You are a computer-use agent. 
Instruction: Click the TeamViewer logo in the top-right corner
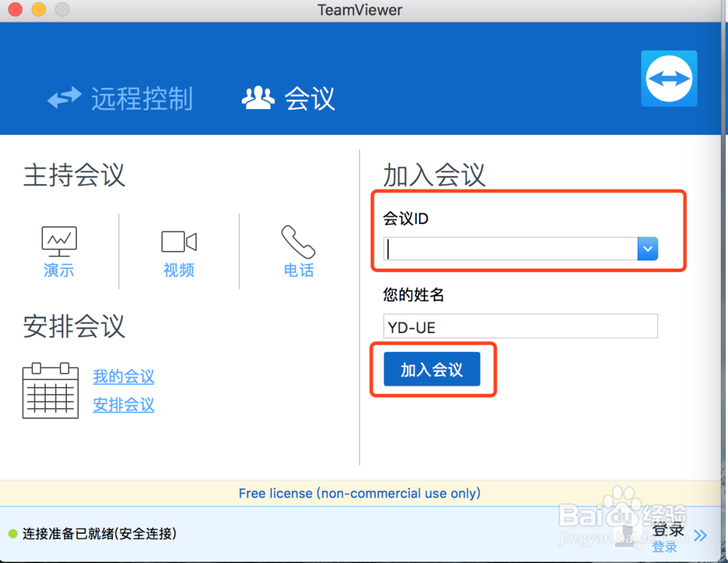click(668, 78)
